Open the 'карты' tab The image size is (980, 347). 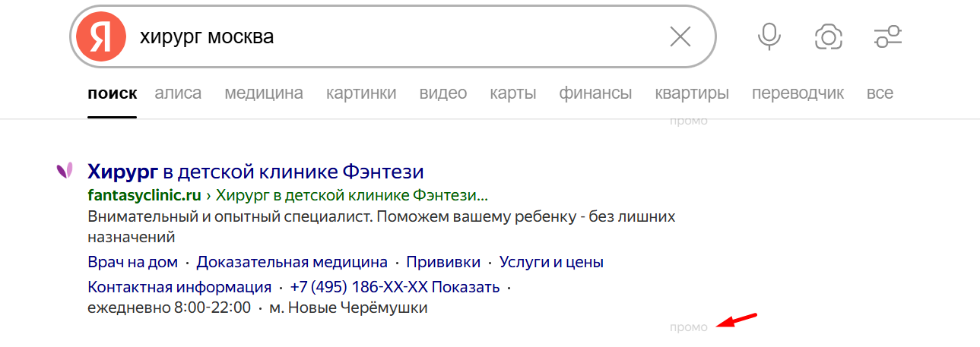(x=513, y=93)
